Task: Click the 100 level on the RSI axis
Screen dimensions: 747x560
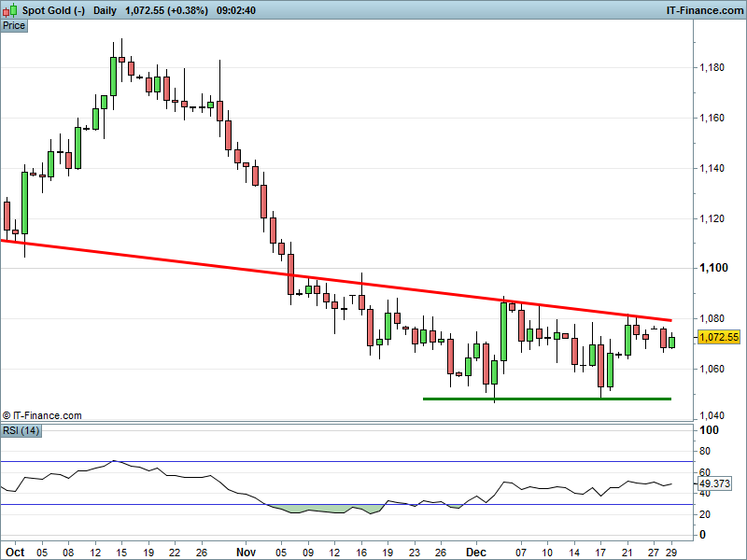Action: [709, 431]
